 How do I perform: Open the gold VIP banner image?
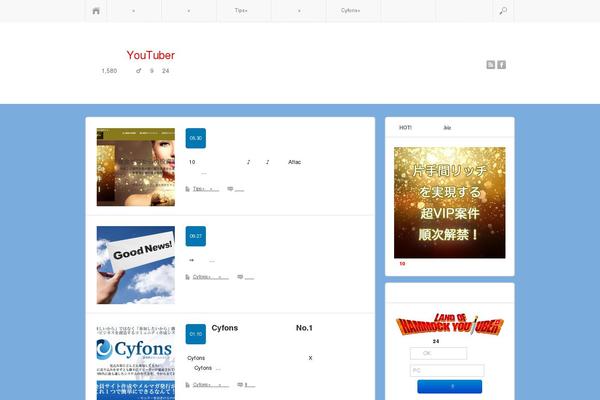[x=450, y=202]
